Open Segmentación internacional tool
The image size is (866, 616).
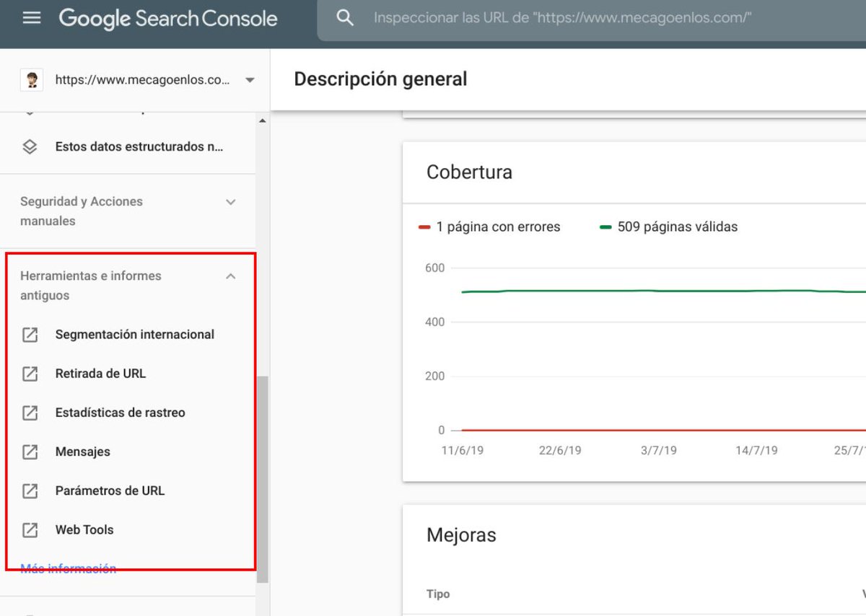[x=135, y=335]
